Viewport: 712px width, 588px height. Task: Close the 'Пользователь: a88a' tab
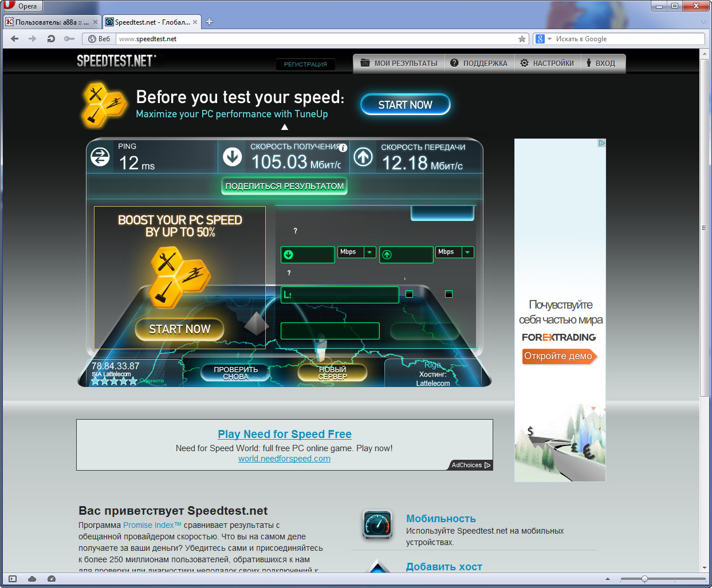(95, 22)
